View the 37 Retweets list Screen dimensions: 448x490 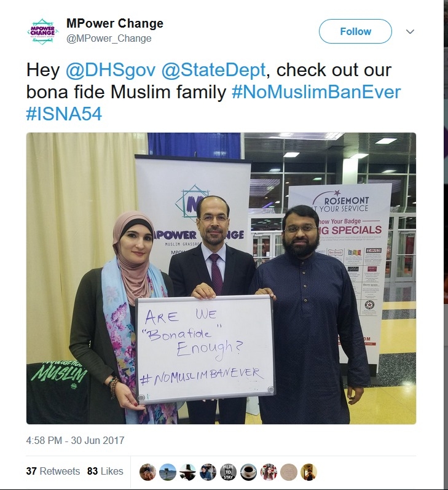[53, 471]
